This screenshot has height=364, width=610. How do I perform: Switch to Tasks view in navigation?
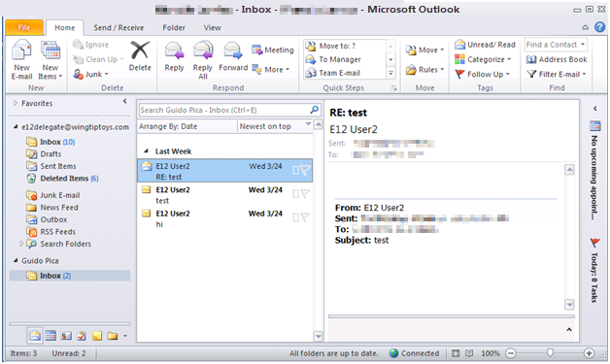(82, 336)
